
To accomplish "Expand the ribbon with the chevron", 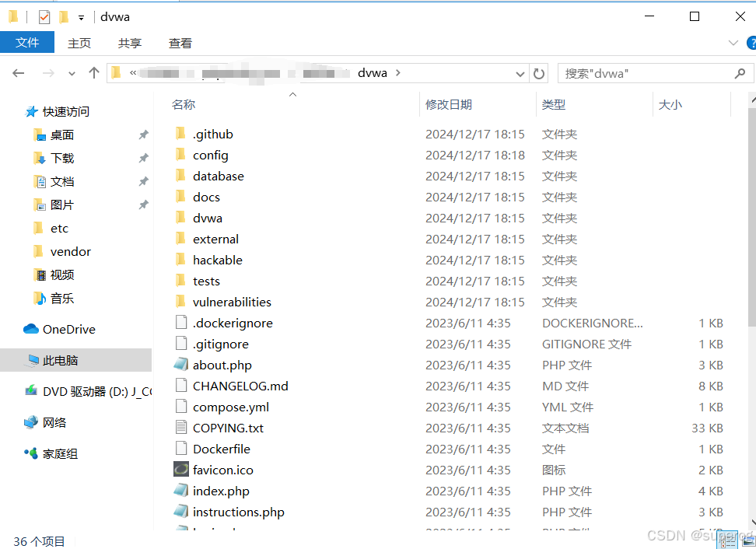I will click(x=733, y=43).
